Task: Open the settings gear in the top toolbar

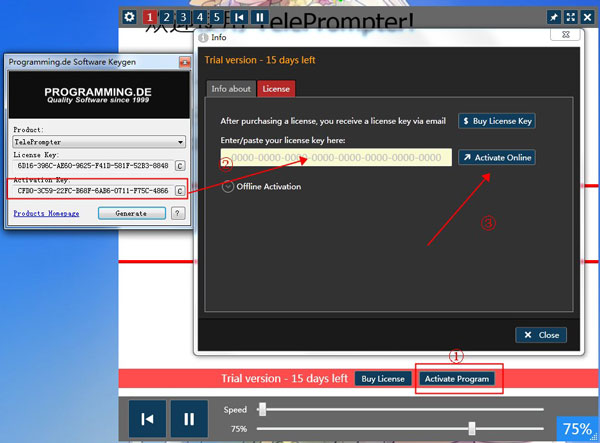Action: 129,17
